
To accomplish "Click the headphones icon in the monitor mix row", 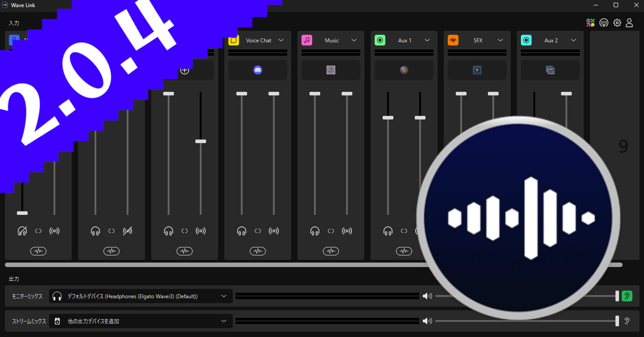I will (57, 296).
